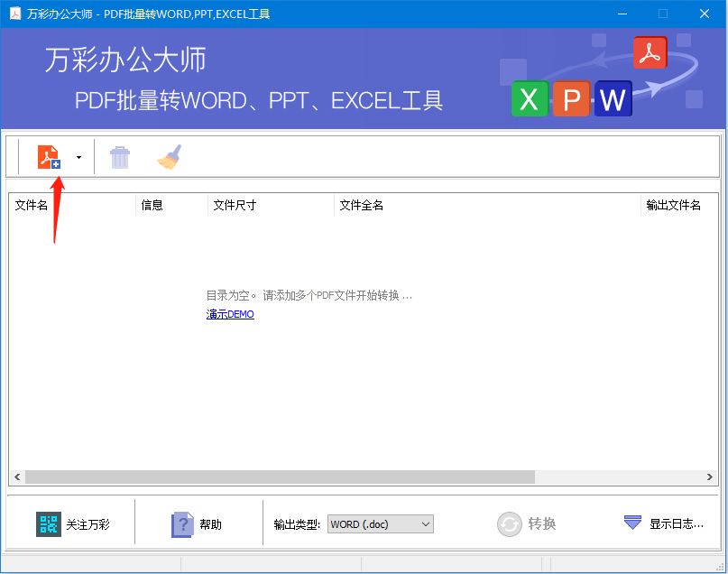Click the left scroll arrow
Image resolution: width=728 pixels, height=574 pixels.
tap(17, 477)
